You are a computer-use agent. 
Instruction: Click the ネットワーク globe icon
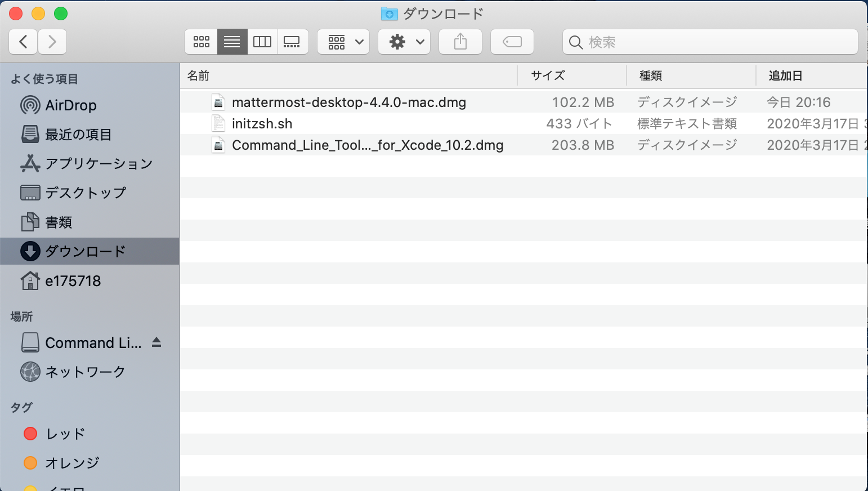pyautogui.click(x=30, y=372)
